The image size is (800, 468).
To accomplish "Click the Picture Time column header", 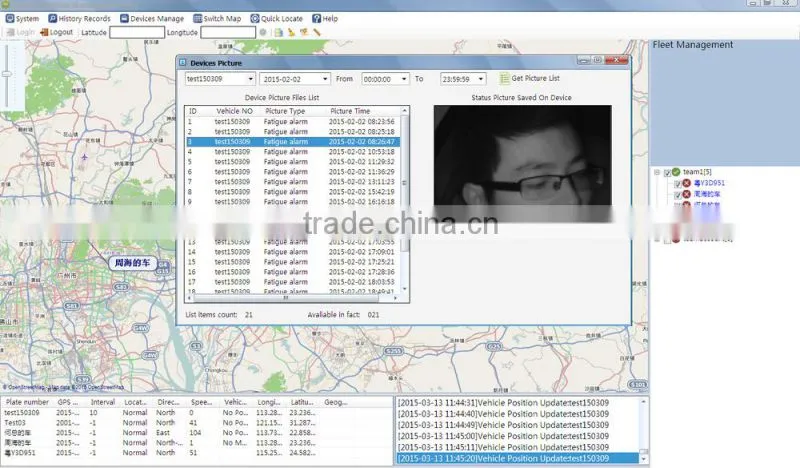I will point(350,111).
